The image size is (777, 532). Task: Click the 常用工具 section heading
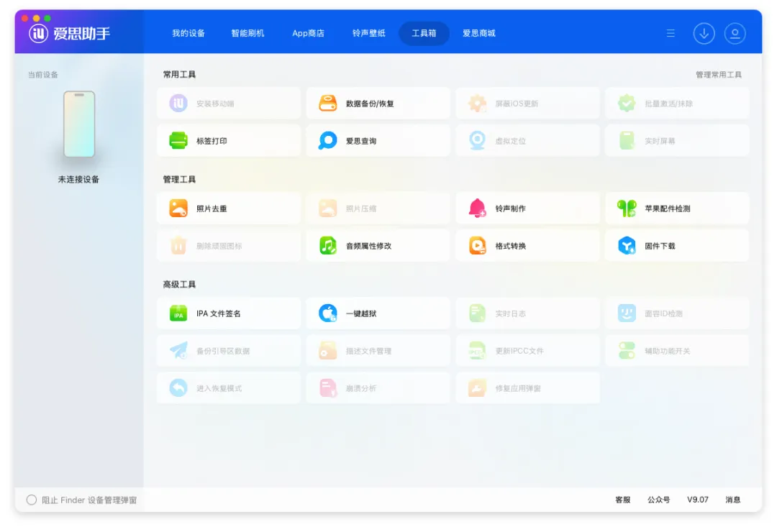click(x=179, y=74)
